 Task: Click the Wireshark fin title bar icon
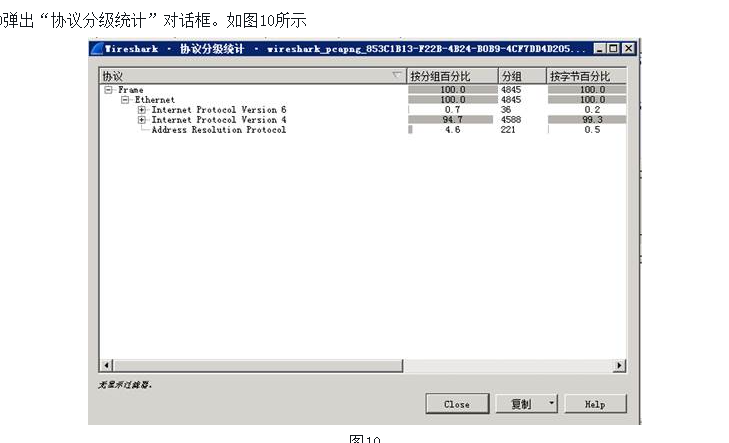click(x=97, y=48)
